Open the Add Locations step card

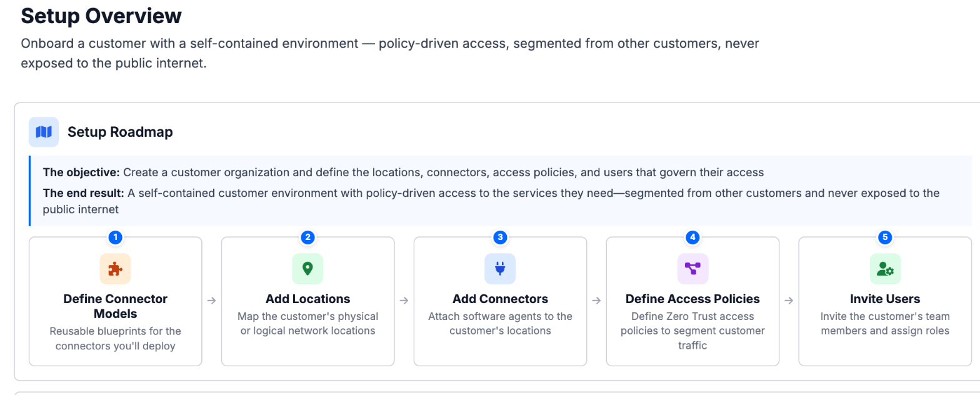308,301
